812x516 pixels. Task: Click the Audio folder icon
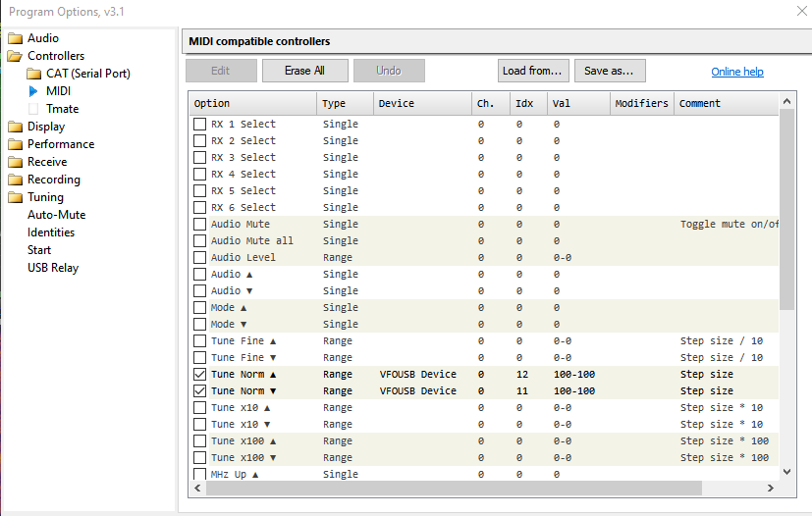[15, 38]
